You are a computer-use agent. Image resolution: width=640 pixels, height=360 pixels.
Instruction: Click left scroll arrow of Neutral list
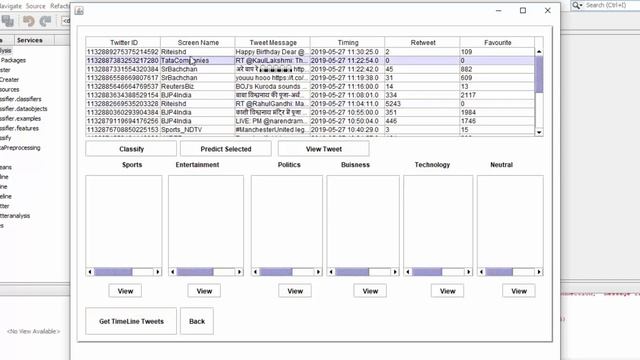(482, 272)
